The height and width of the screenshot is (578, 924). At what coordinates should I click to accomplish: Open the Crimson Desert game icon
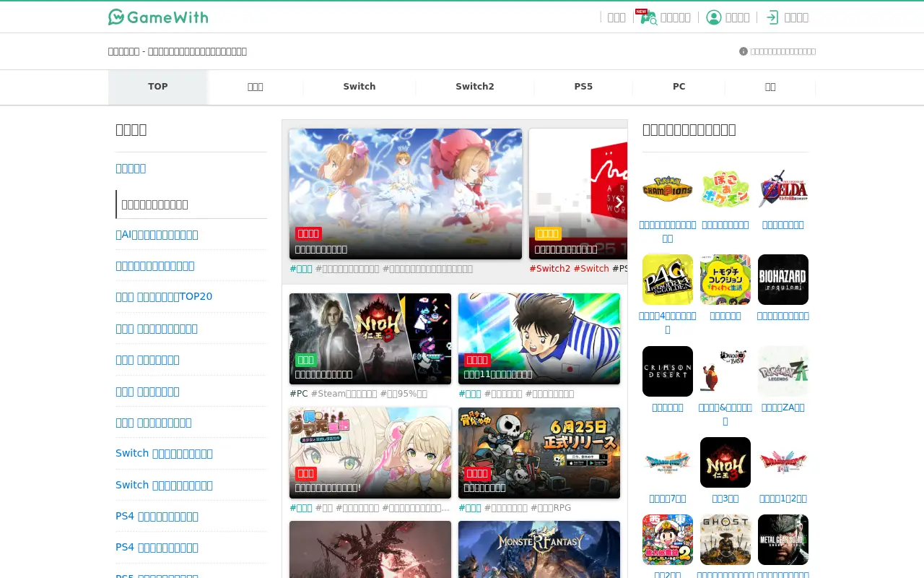click(x=668, y=371)
